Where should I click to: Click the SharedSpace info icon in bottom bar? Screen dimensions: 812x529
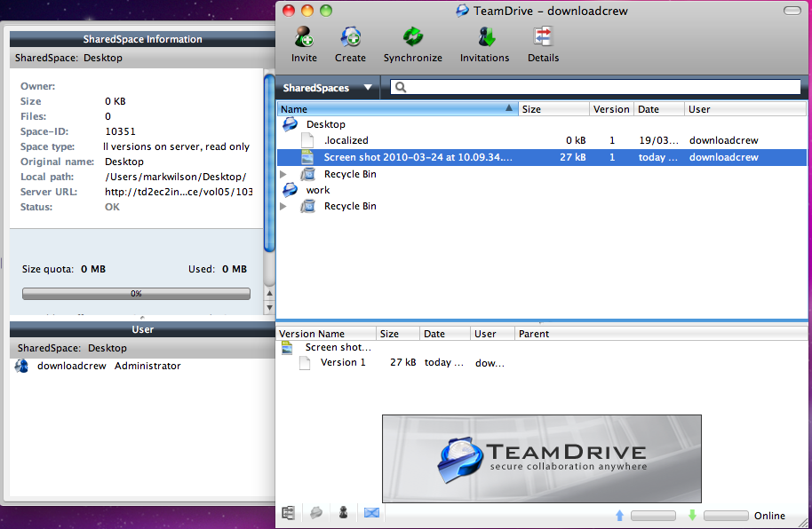[316, 513]
